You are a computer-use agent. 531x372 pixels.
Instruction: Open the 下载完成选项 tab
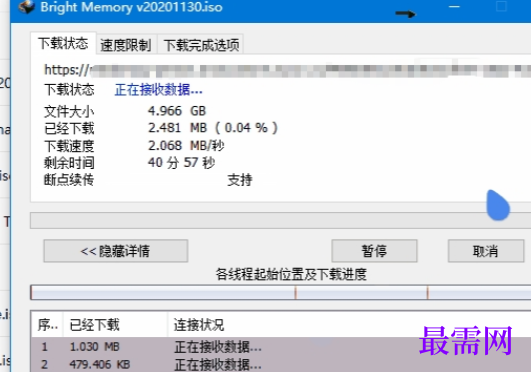[x=201, y=45]
